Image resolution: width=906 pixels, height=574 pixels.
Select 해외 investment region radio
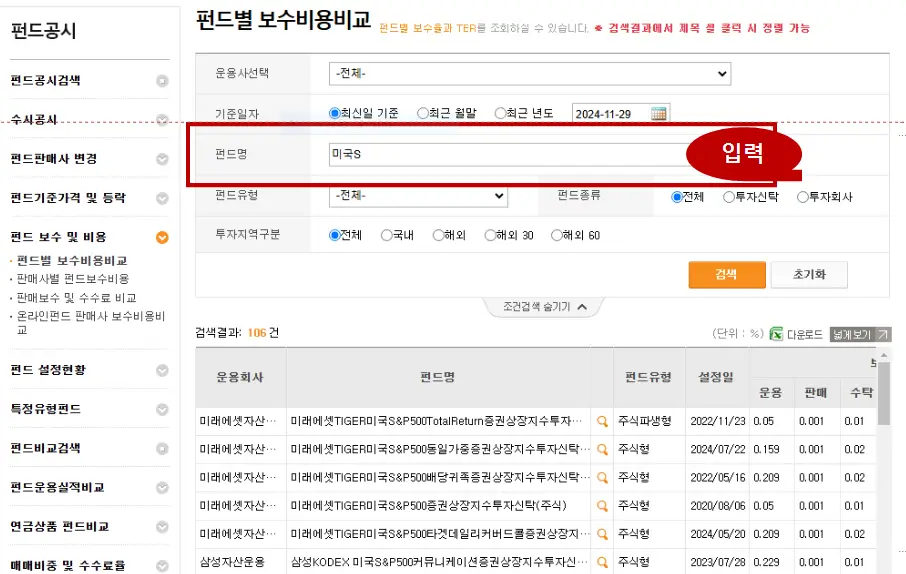439,235
